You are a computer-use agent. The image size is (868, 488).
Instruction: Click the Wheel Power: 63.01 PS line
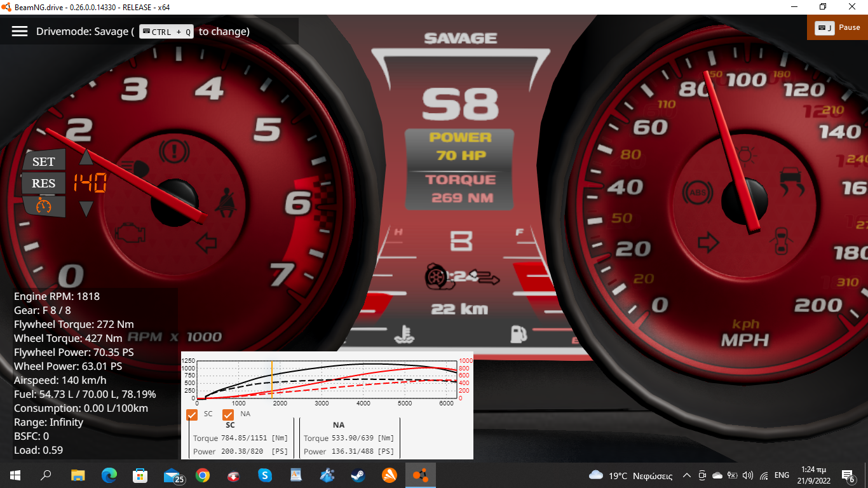point(68,366)
